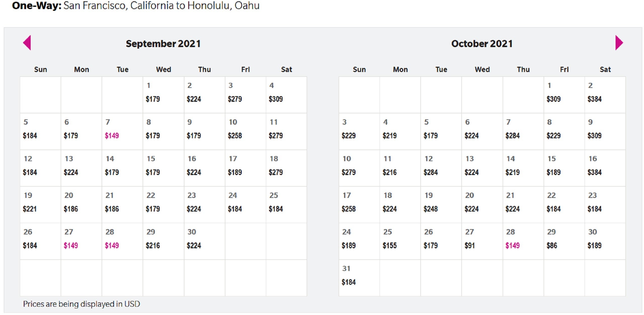
Task: Go to previous month with left arrow
Action: click(27, 43)
